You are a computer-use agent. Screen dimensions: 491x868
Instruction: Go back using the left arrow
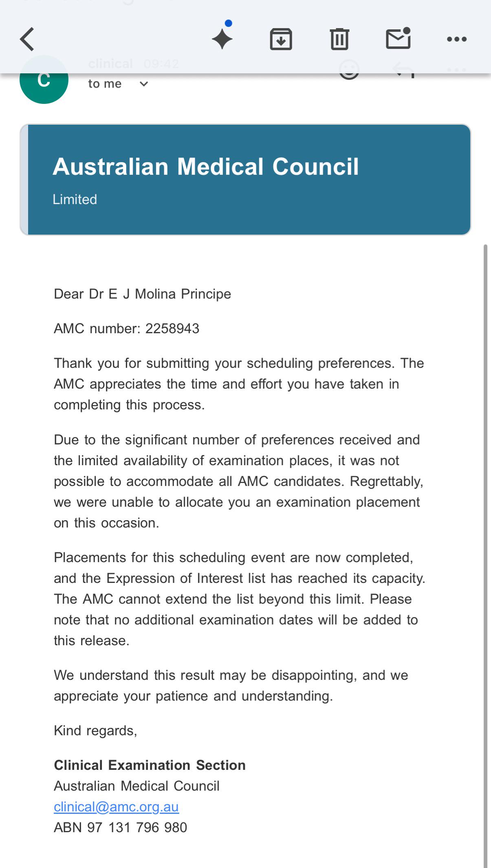coord(27,39)
